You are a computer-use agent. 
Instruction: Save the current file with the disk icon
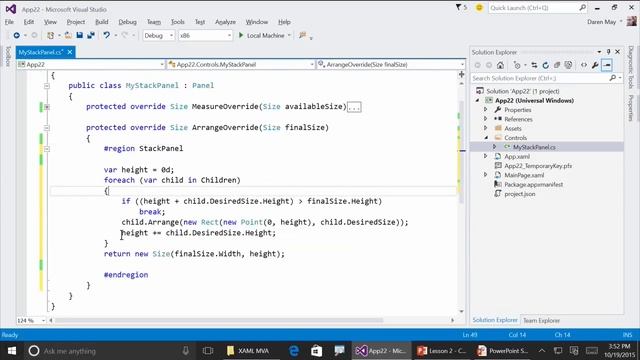point(80,36)
